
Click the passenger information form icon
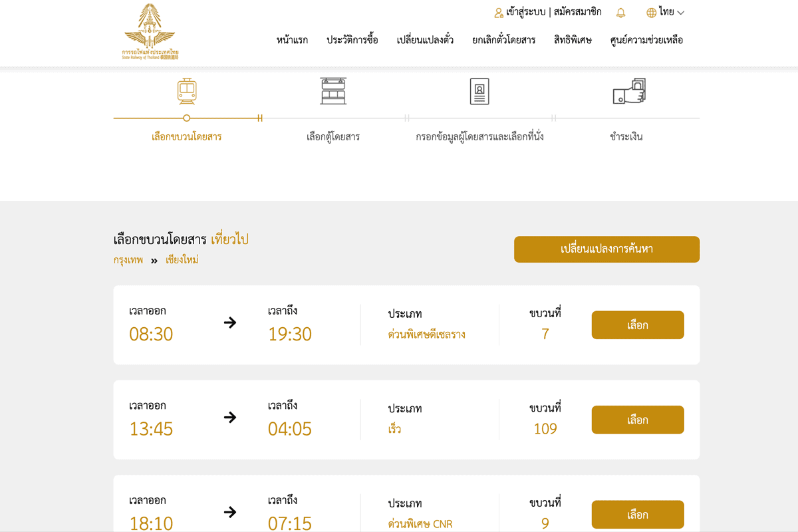click(479, 91)
